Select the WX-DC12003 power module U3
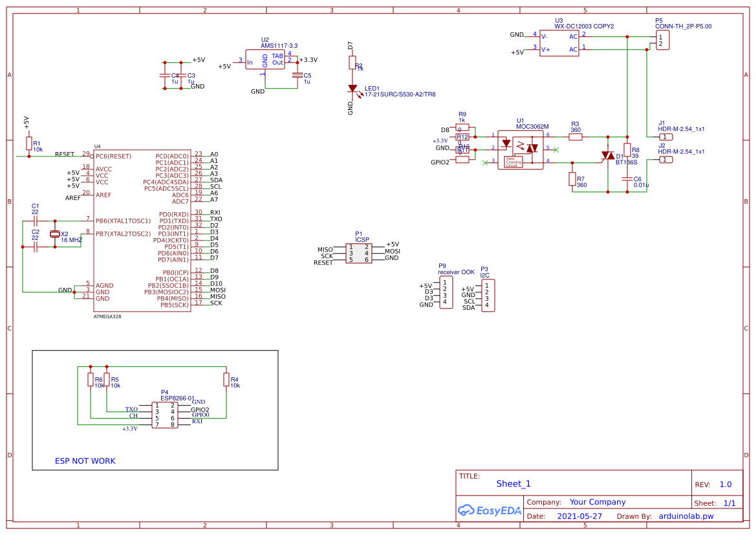The image size is (756, 535). 559,42
